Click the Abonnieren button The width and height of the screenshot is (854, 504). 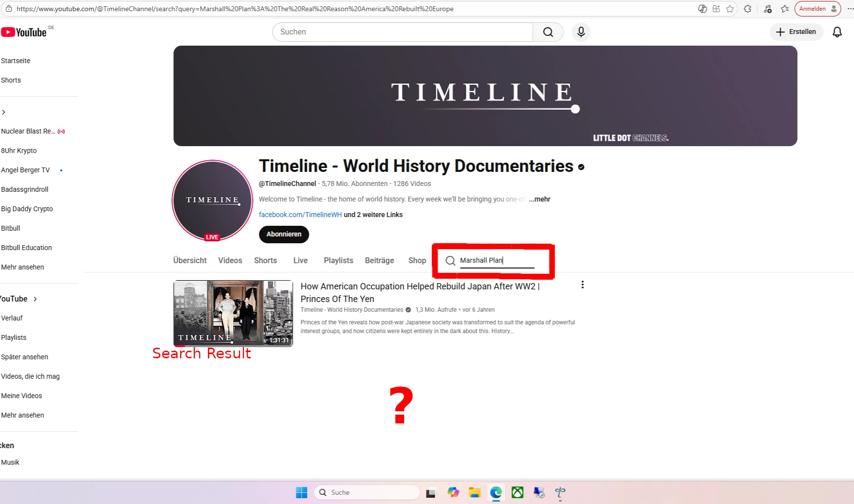pyautogui.click(x=284, y=235)
